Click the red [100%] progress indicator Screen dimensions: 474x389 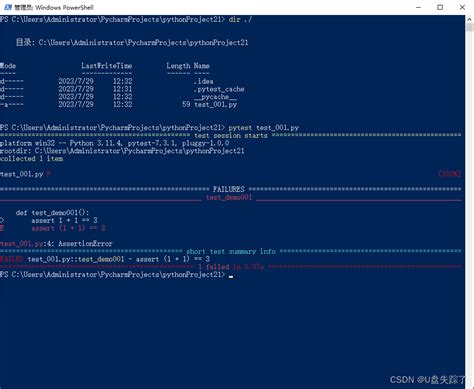[x=449, y=174]
